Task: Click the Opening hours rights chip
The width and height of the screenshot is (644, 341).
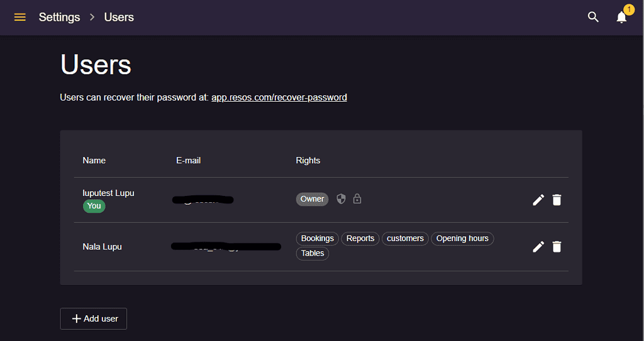Action: pos(462,239)
